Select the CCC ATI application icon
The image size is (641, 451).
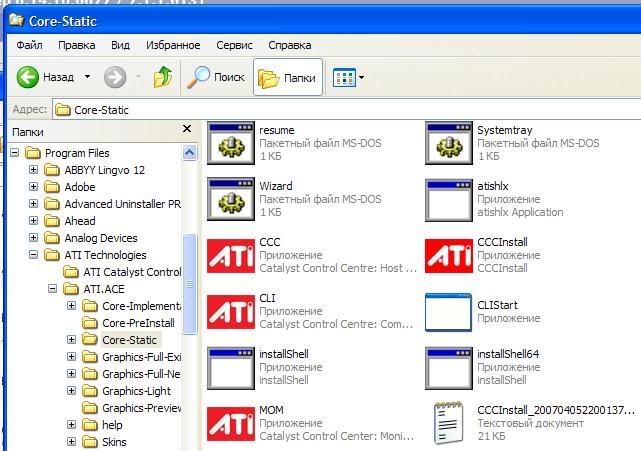click(231, 256)
